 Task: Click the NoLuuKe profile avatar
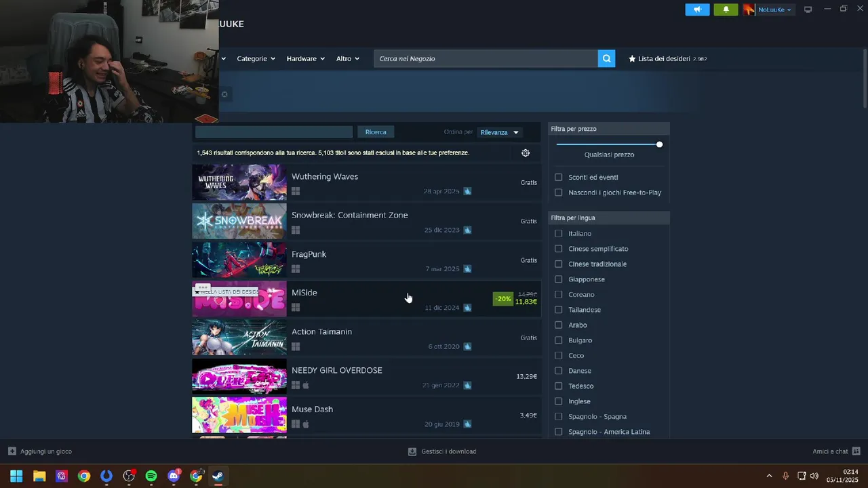coord(749,9)
